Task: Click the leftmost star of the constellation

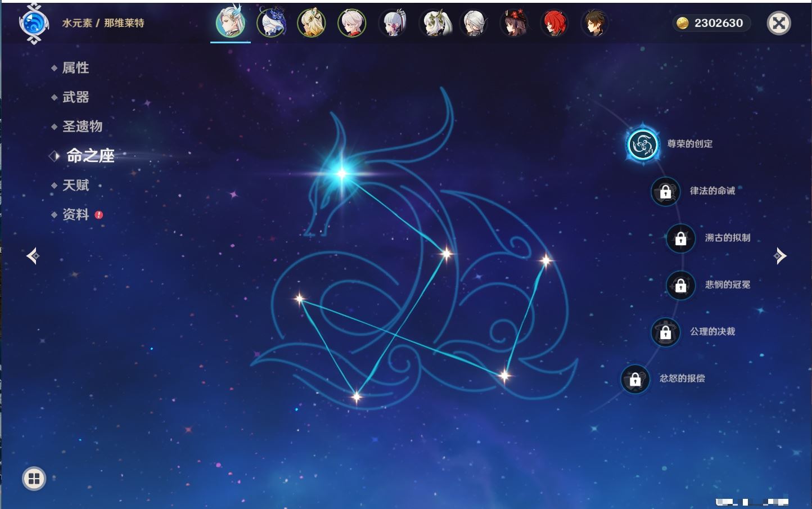Action: (300, 299)
